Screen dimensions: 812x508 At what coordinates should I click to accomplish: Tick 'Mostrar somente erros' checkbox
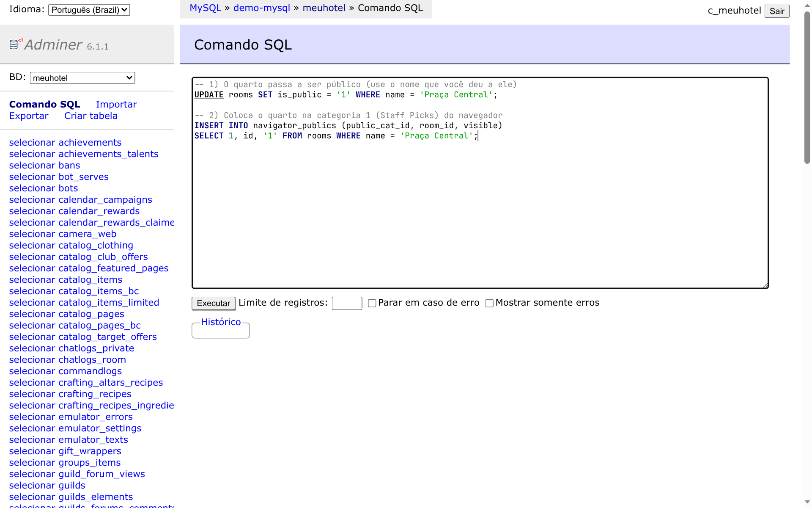[x=489, y=303]
